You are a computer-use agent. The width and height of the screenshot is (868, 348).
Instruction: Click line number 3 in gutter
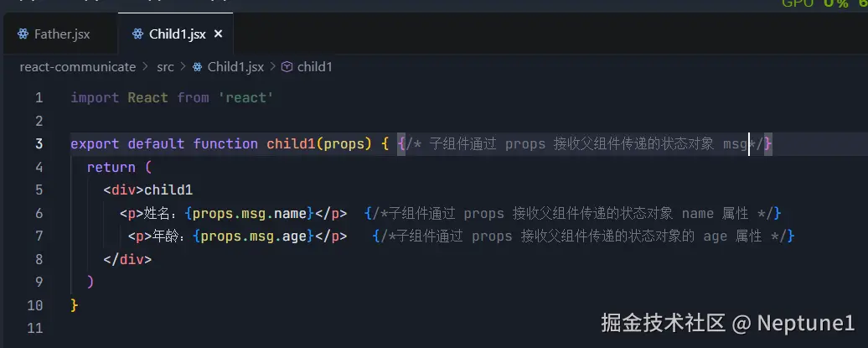[39, 144]
